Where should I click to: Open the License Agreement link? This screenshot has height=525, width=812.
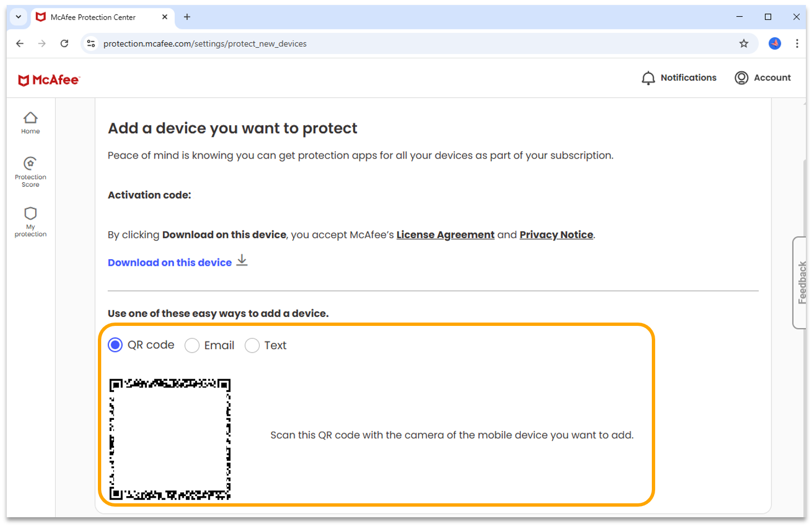[445, 235]
